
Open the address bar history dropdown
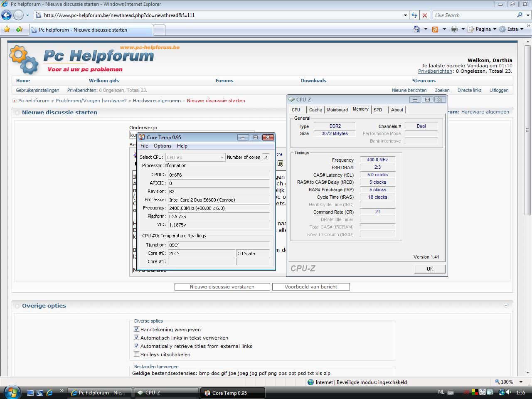coord(405,15)
